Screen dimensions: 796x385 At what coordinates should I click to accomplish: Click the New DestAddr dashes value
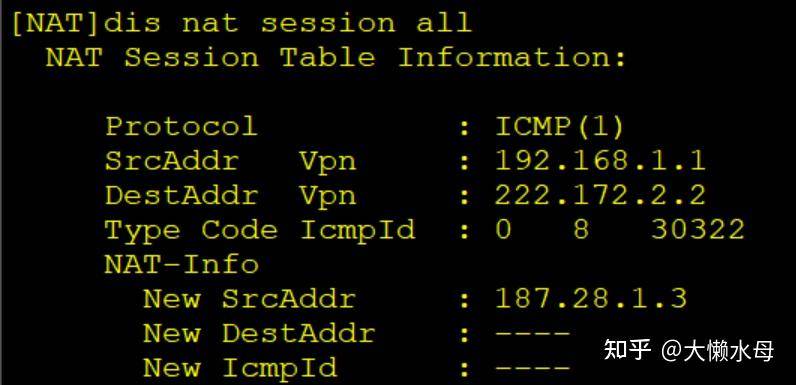tap(533, 334)
